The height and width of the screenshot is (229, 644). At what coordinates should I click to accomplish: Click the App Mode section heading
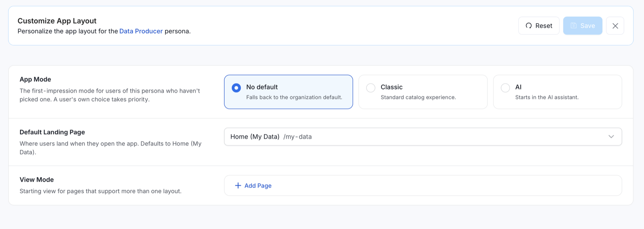click(x=35, y=80)
